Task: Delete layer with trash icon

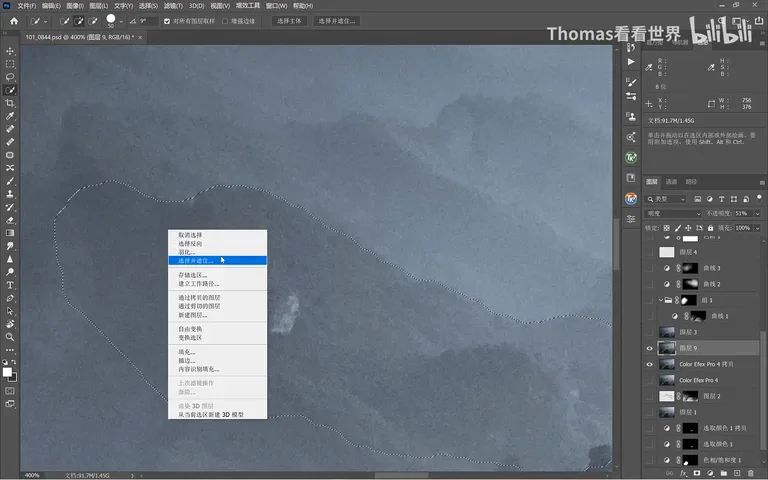Action: [751, 473]
